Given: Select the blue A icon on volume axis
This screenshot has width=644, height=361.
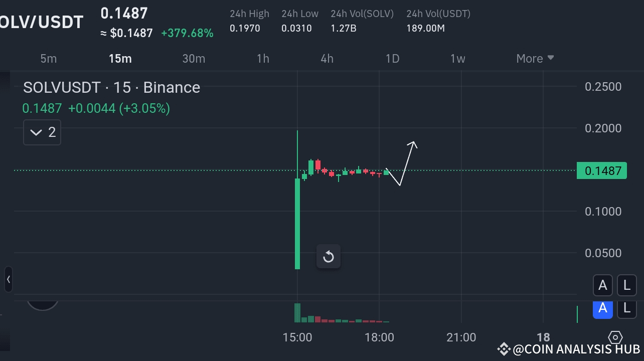Looking at the screenshot, I should [x=602, y=309].
